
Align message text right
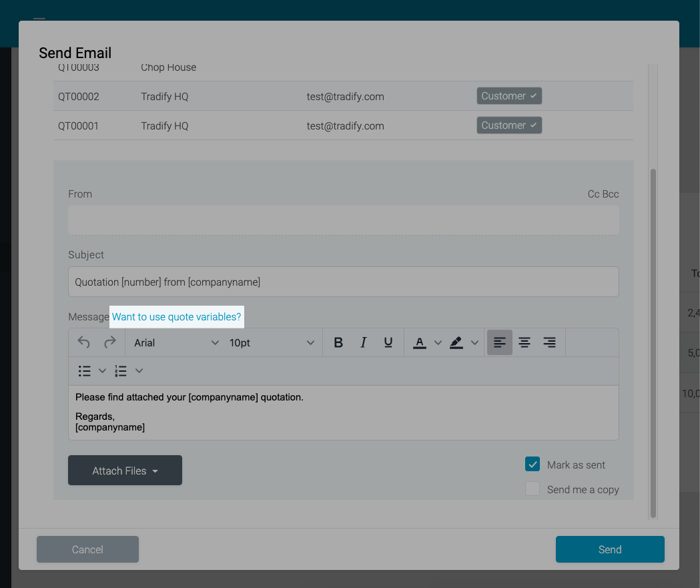tap(550, 342)
